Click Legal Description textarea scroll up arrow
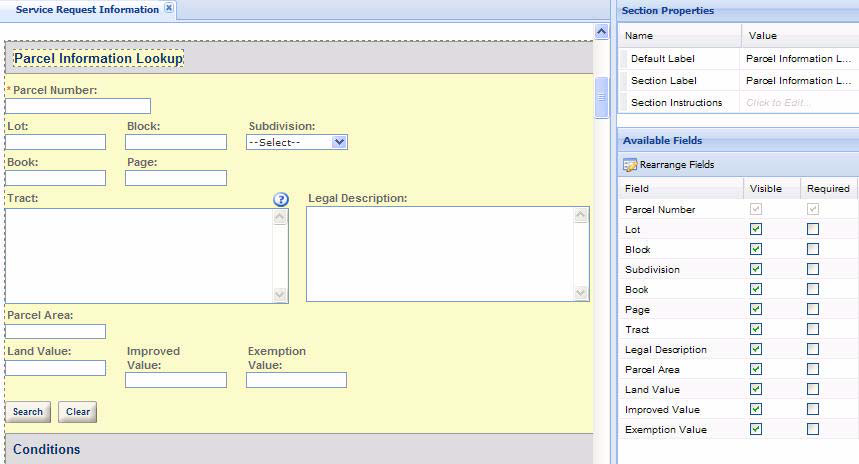 581,215
